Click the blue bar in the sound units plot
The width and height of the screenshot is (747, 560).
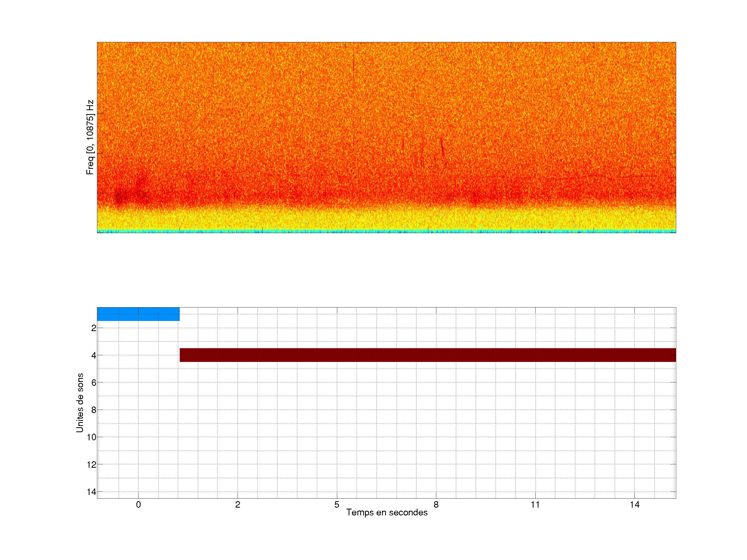138,314
